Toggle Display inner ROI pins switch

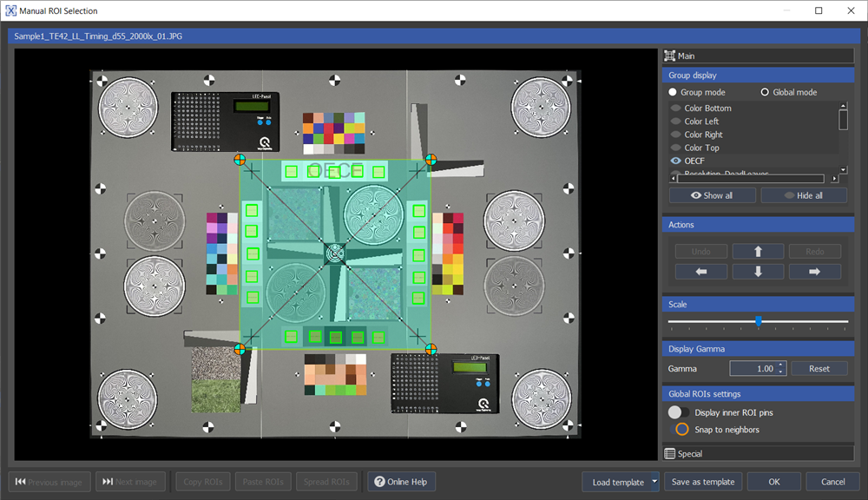pos(679,412)
